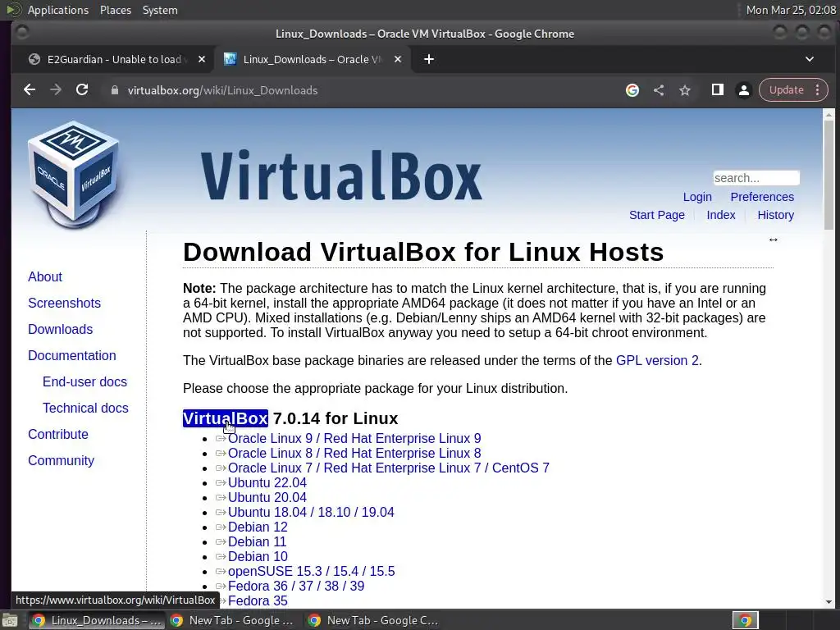Open Chrome's three-dot menu

click(x=817, y=90)
